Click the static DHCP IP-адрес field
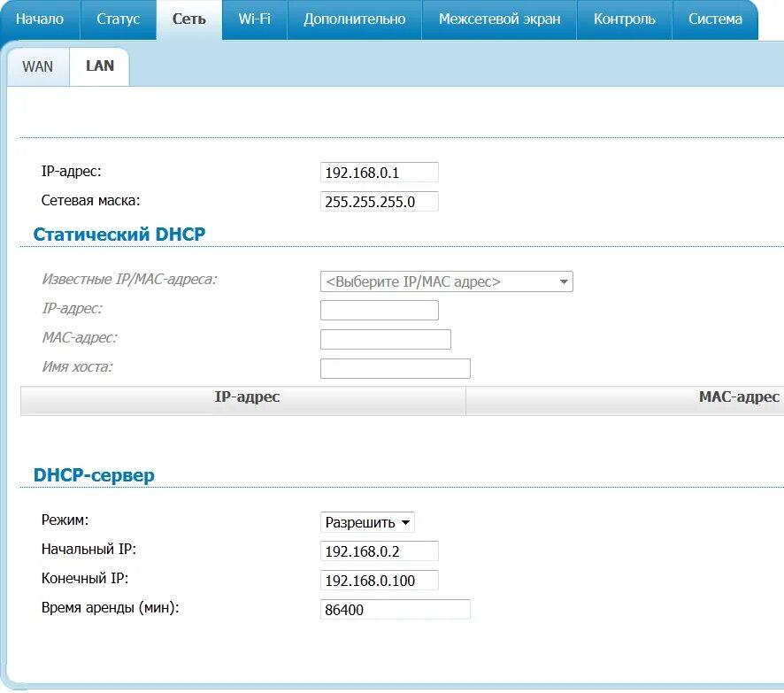The width and height of the screenshot is (784, 693). click(x=380, y=310)
